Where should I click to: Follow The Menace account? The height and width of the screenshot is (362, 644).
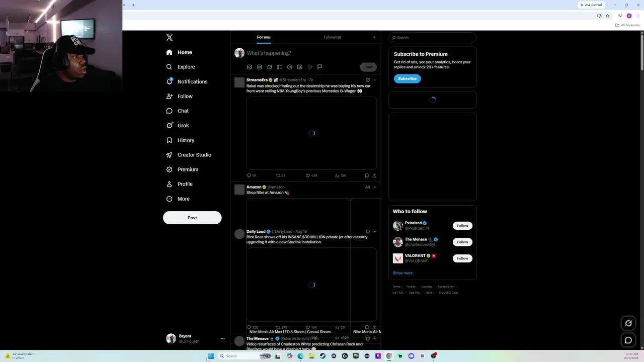click(x=462, y=242)
